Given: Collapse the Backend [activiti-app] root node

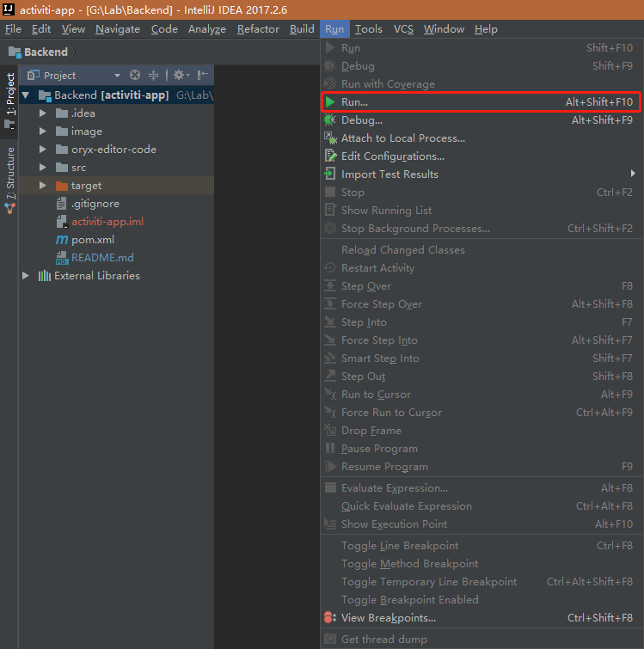Looking at the screenshot, I should pos(26,95).
